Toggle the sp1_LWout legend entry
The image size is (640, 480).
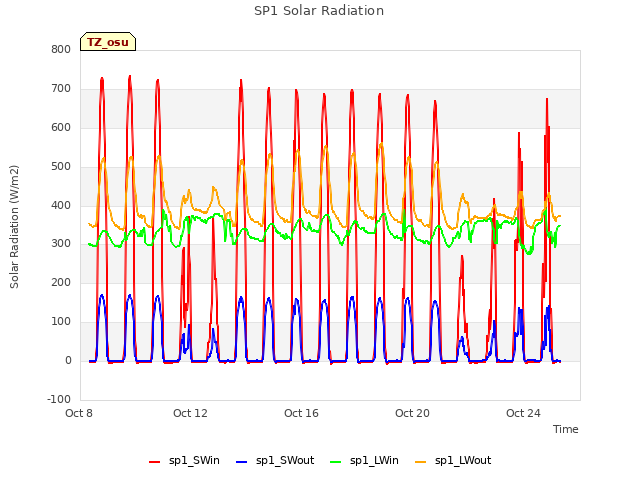coord(453,460)
